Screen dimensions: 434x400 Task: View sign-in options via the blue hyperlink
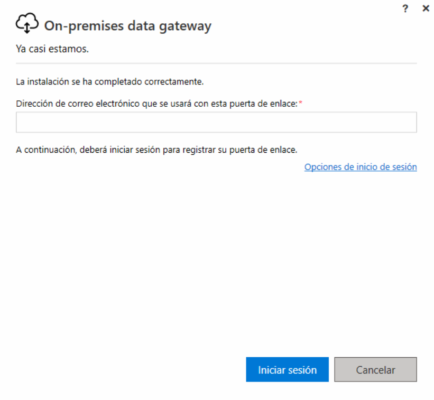[x=360, y=167]
